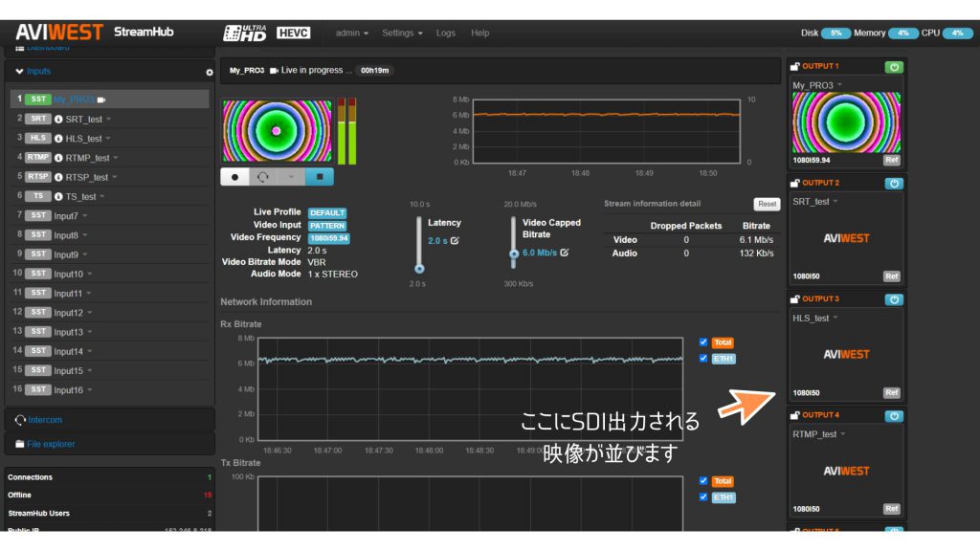Click the DEFAULT Live Profile badge
Screen dimensions: 980x551
click(327, 213)
